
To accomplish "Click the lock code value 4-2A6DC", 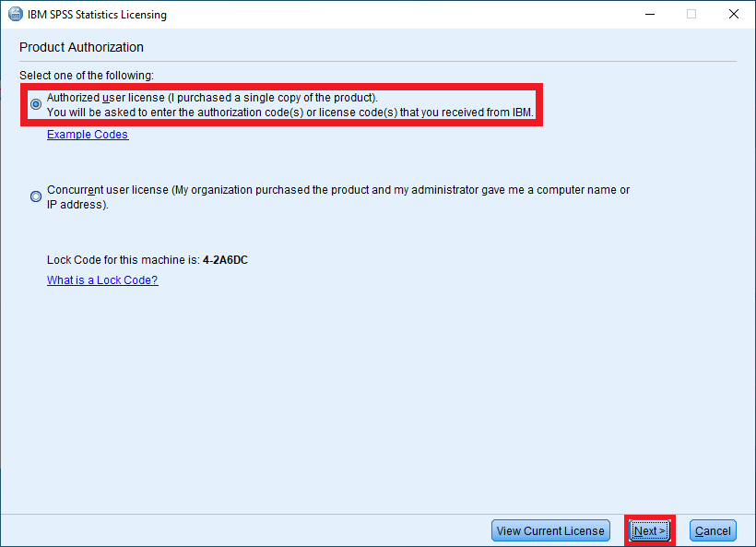I will tap(225, 260).
